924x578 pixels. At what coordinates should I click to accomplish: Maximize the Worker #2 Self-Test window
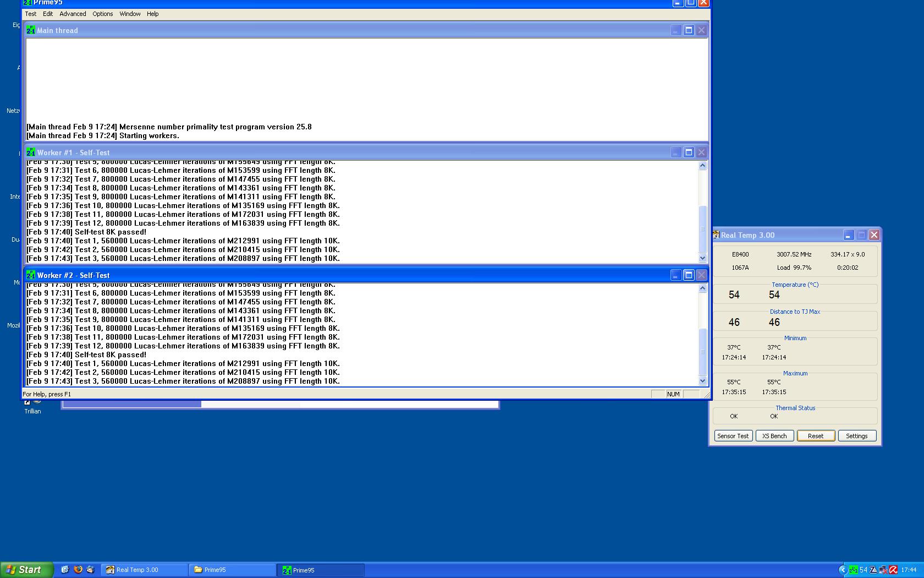coord(689,275)
